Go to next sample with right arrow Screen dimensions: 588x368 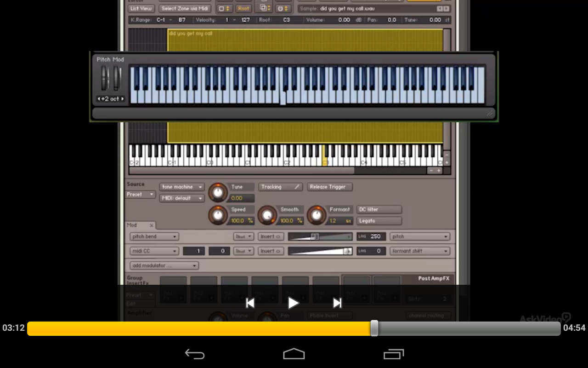coord(447,9)
